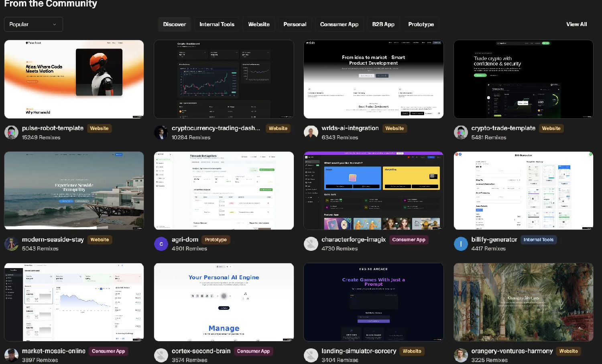Click the landing-simulator-sorcery title

click(359, 351)
